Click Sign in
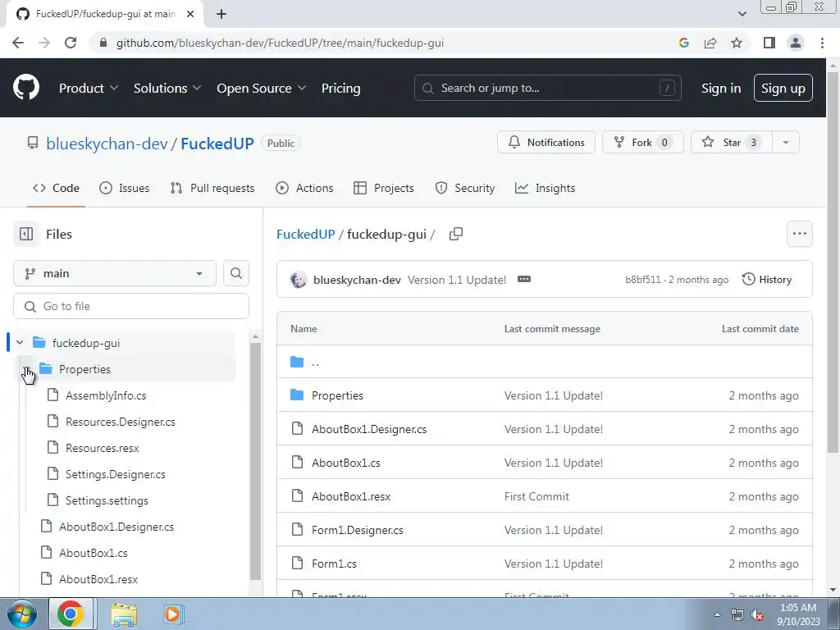This screenshot has height=630, width=840. (x=721, y=88)
